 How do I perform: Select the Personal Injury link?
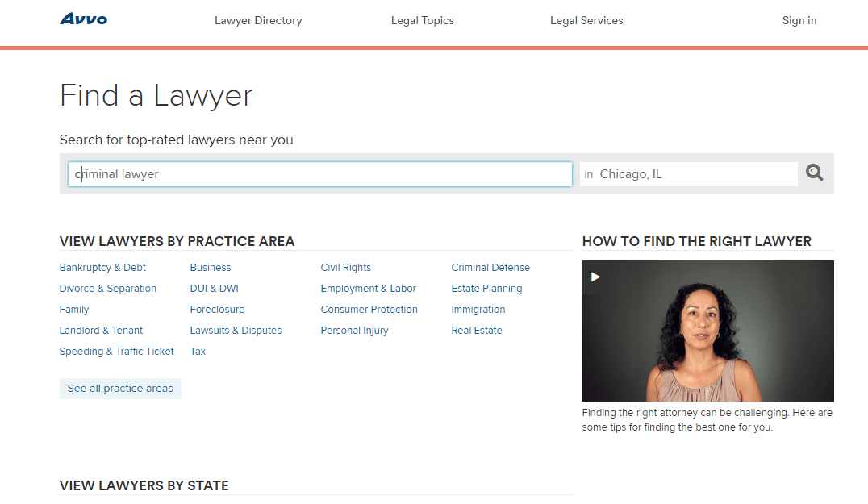click(x=354, y=331)
